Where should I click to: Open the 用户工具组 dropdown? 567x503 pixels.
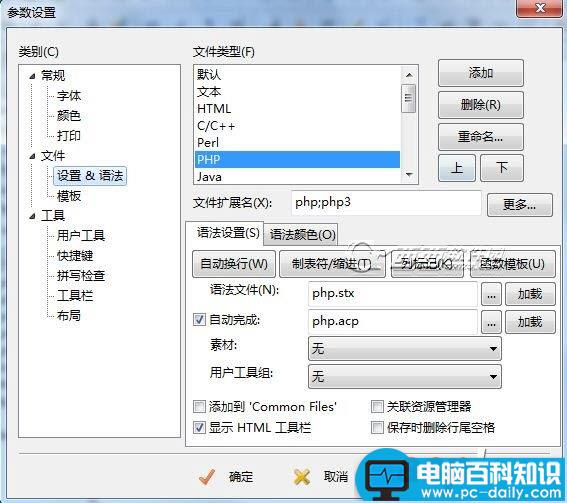405,376
